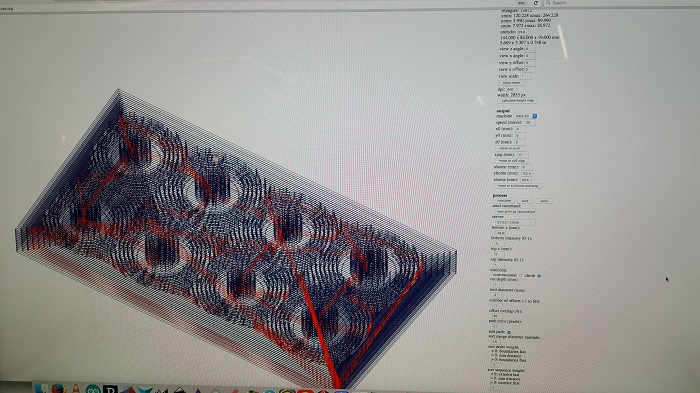Click the move to xy0 zjog button

point(512,161)
